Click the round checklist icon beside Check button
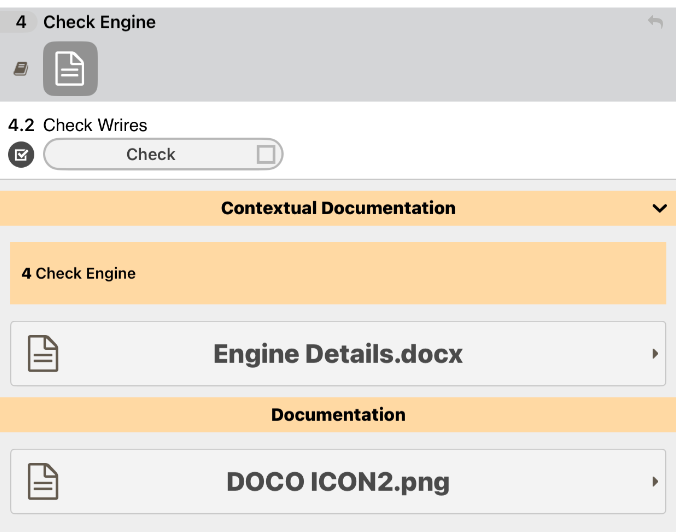The image size is (676, 532). click(x=21, y=154)
